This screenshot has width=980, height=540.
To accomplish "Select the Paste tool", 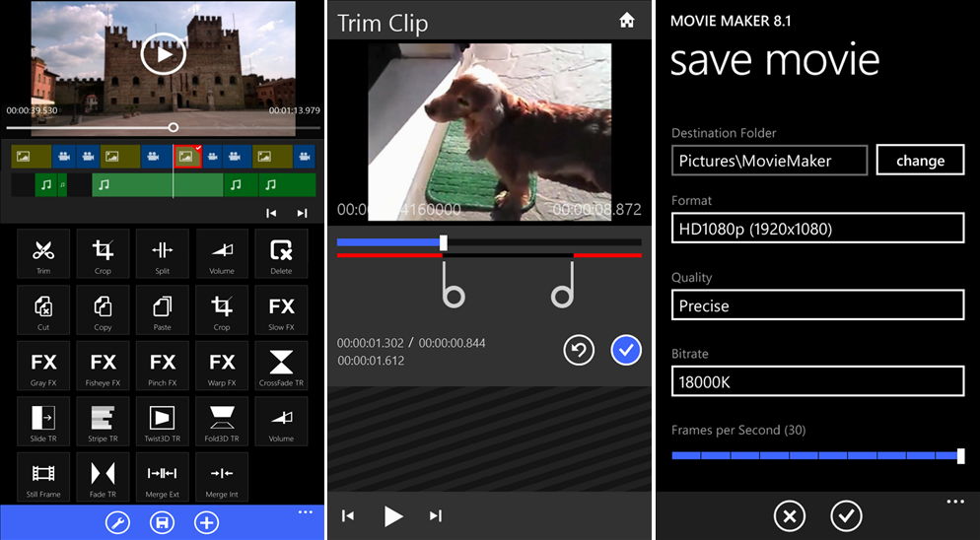I will pyautogui.click(x=163, y=309).
